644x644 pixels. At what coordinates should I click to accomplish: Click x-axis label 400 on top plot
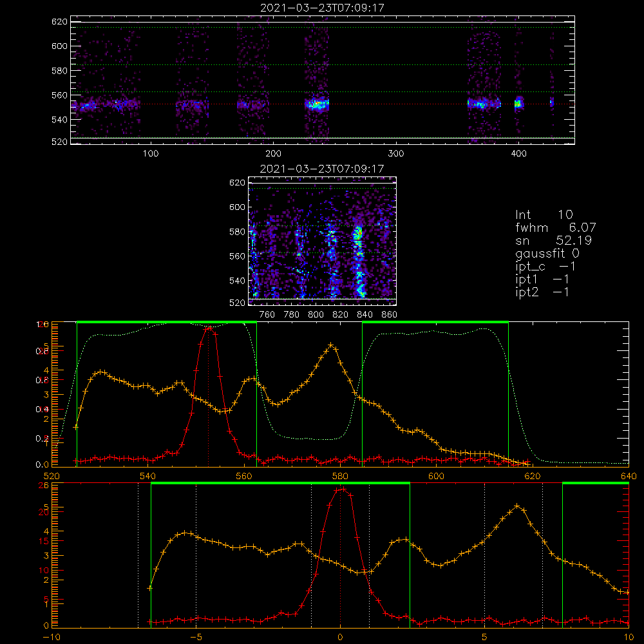coord(518,154)
